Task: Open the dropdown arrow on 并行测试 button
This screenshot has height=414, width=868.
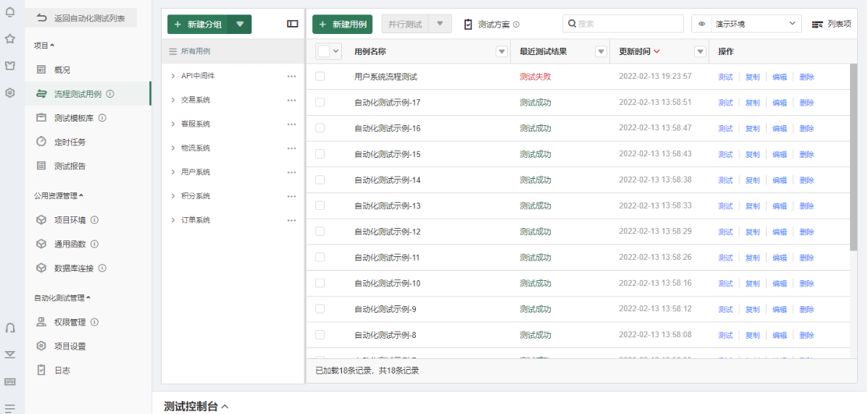Action: click(440, 25)
